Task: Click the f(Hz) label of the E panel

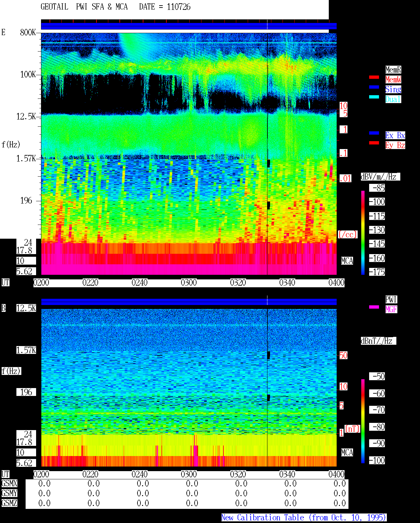Action: [11, 144]
